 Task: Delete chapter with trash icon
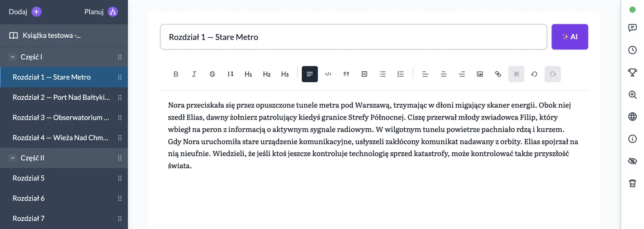tap(632, 183)
